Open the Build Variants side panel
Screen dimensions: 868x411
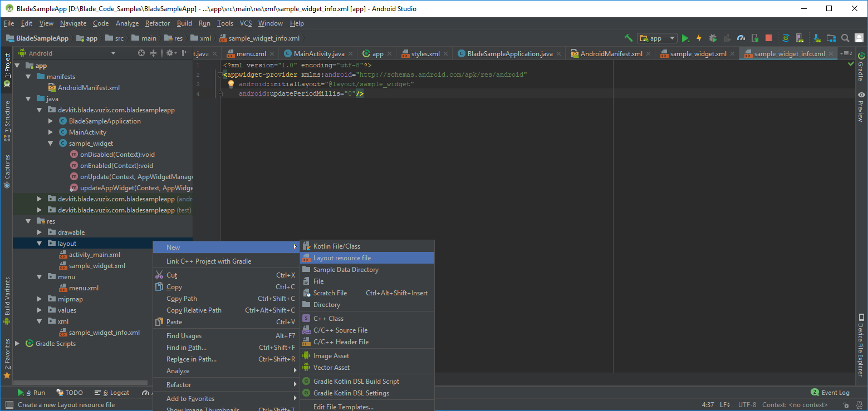(7, 301)
